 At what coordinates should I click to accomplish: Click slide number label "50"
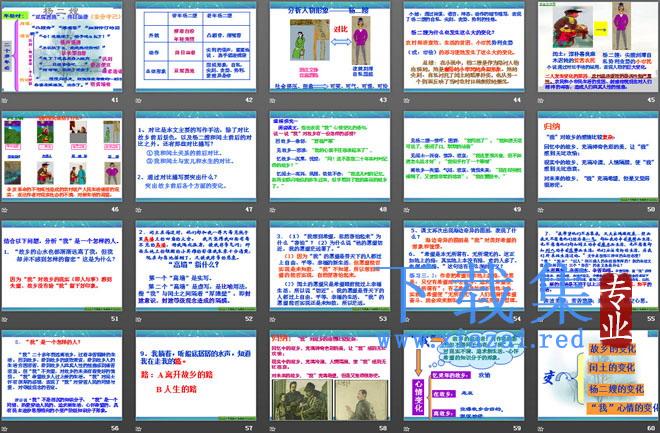point(651,210)
